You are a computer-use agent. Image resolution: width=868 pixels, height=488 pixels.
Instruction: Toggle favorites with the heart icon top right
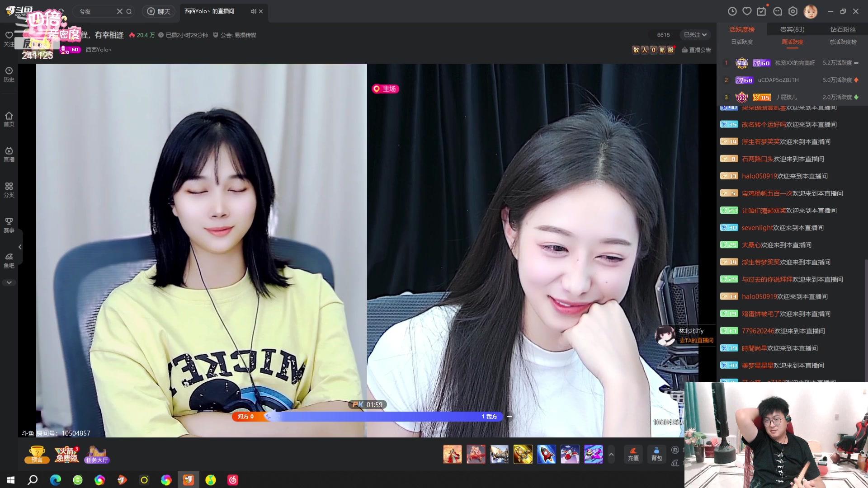[747, 11]
